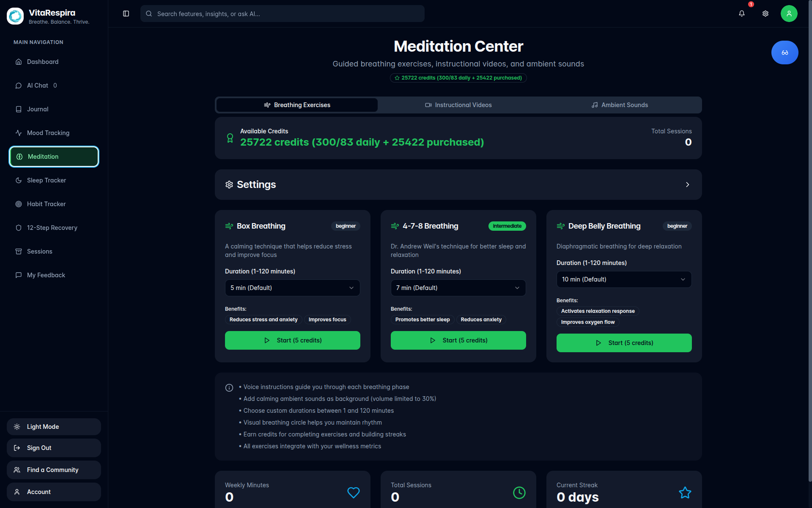812x508 pixels.
Task: Open Deep Belly Breathing duration dropdown
Action: click(624, 279)
